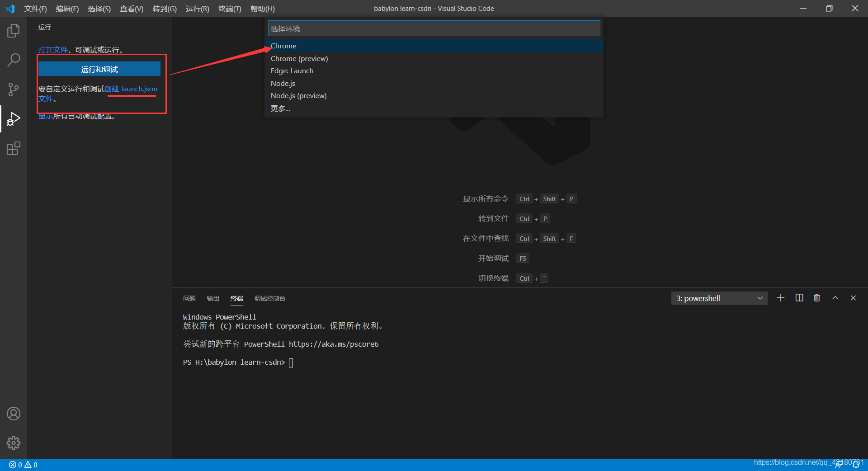Click the 选择环境 input field
This screenshot has width=868, height=471.
(x=434, y=28)
